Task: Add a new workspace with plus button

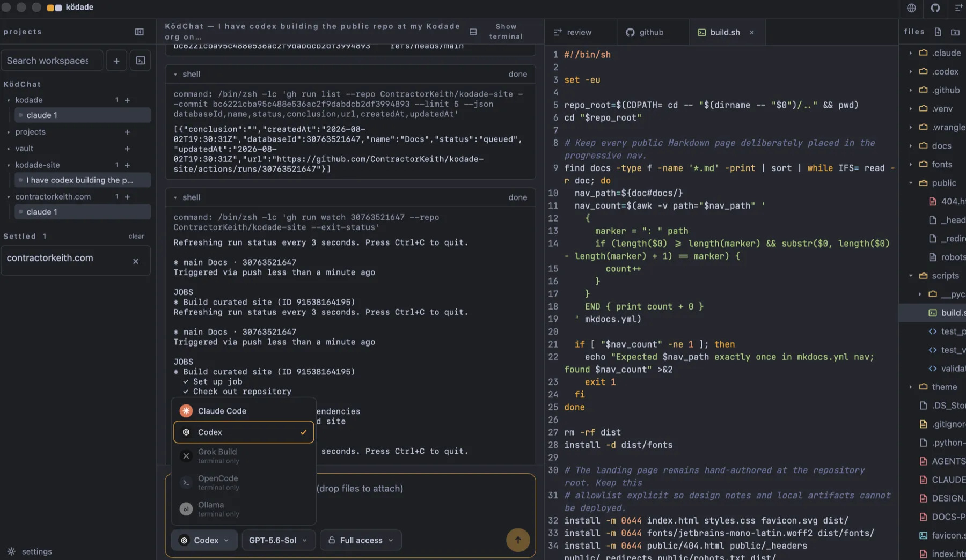Action: (x=116, y=61)
